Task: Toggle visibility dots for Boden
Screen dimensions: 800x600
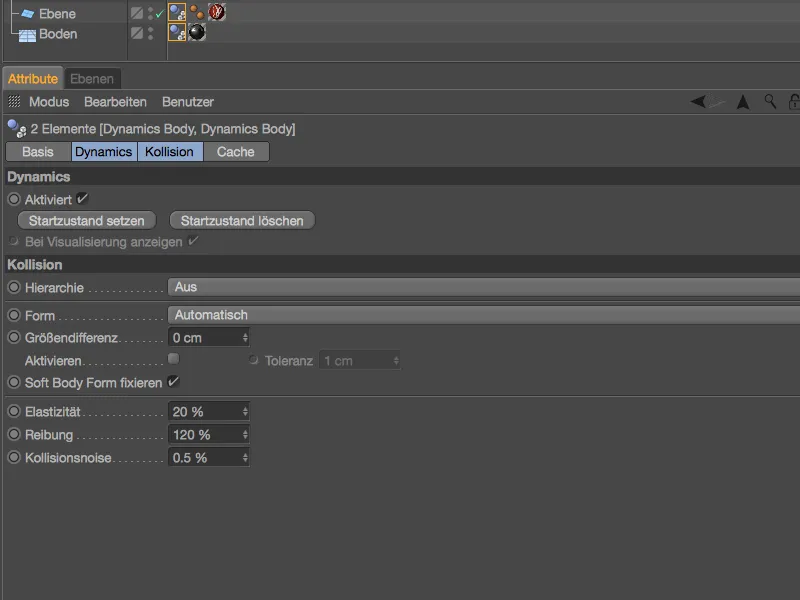Action: tap(151, 33)
